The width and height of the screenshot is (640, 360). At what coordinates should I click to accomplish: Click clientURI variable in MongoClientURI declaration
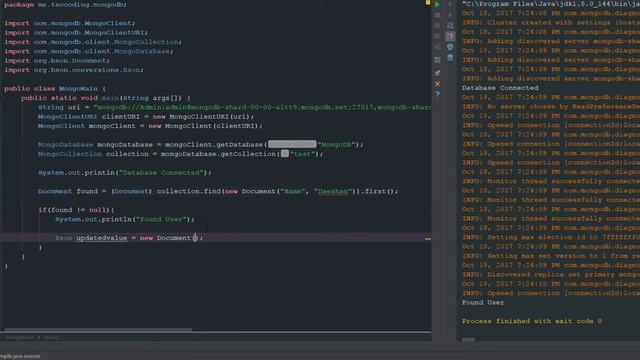[120, 117]
